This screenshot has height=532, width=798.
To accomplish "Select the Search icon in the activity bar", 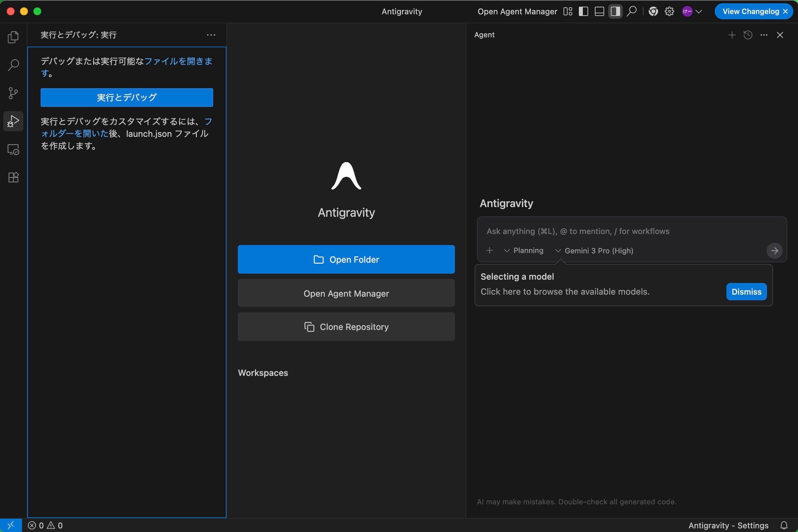I will (x=13, y=65).
